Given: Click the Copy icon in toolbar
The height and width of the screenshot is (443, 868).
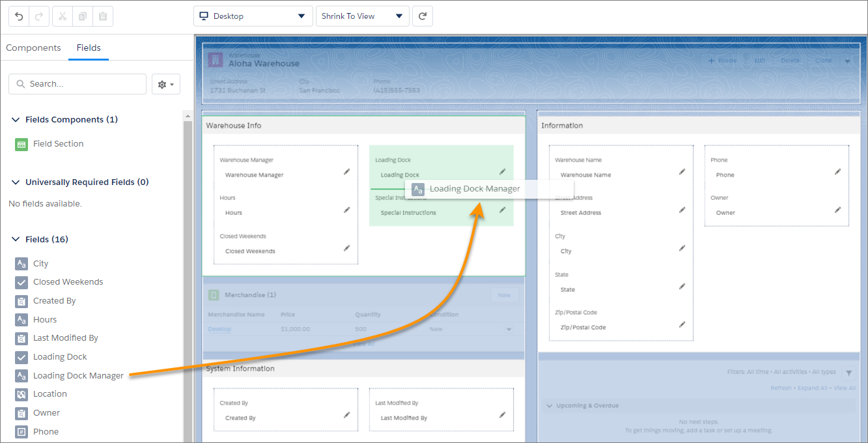Looking at the screenshot, I should (83, 16).
